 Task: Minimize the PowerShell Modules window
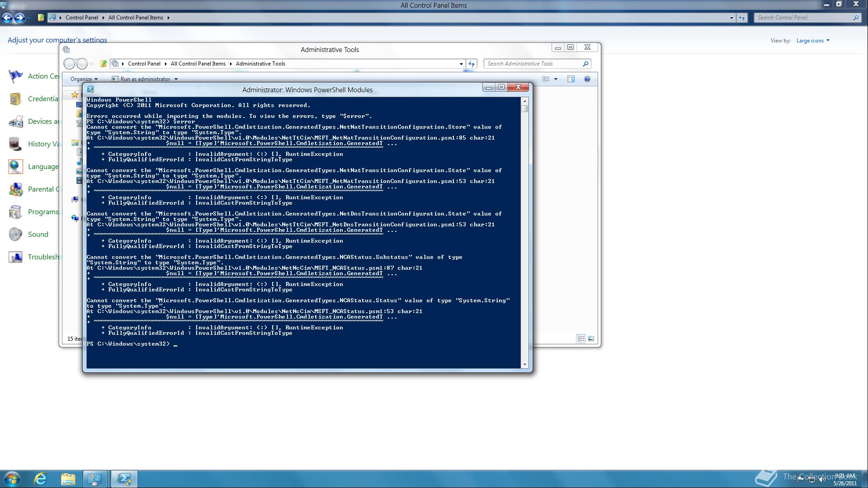[489, 87]
